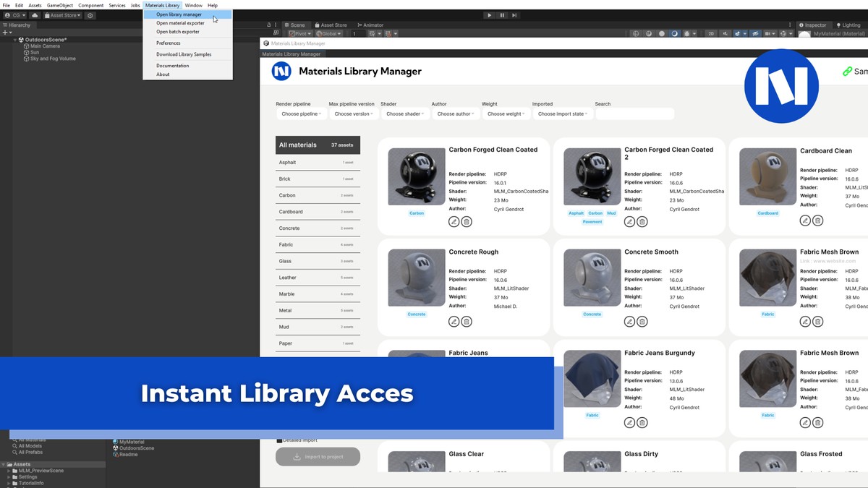Click Download Library Samples entry
This screenshot has width=868, height=488.
(187, 54)
